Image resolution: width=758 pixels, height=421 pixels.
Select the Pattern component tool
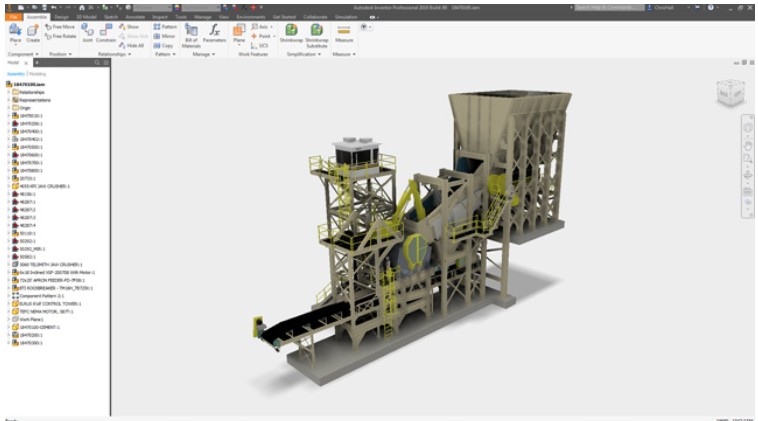pyautogui.click(x=165, y=27)
